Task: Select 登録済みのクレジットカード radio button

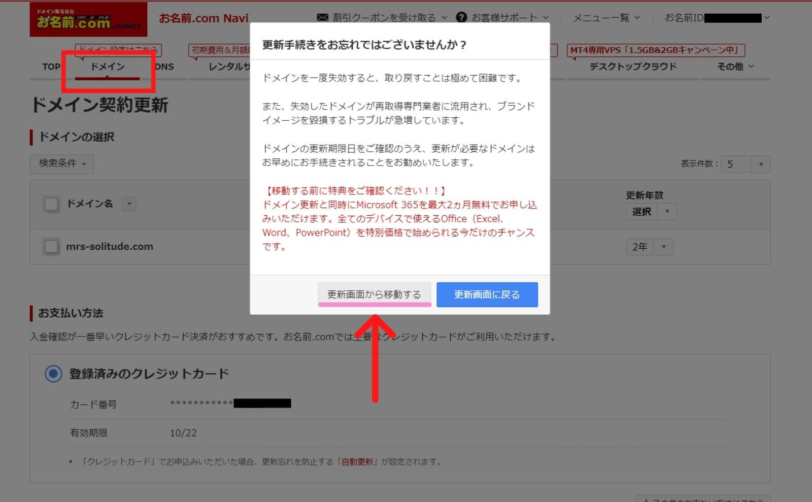Action: pos(53,374)
